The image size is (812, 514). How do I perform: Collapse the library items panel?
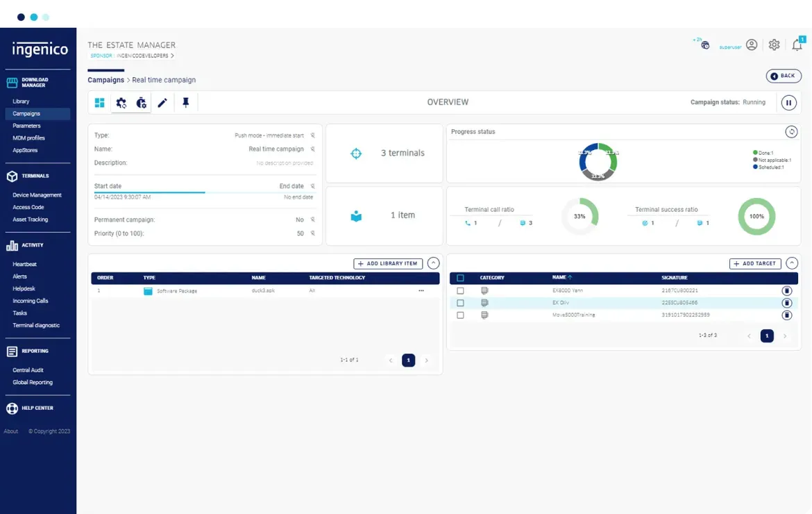(433, 263)
